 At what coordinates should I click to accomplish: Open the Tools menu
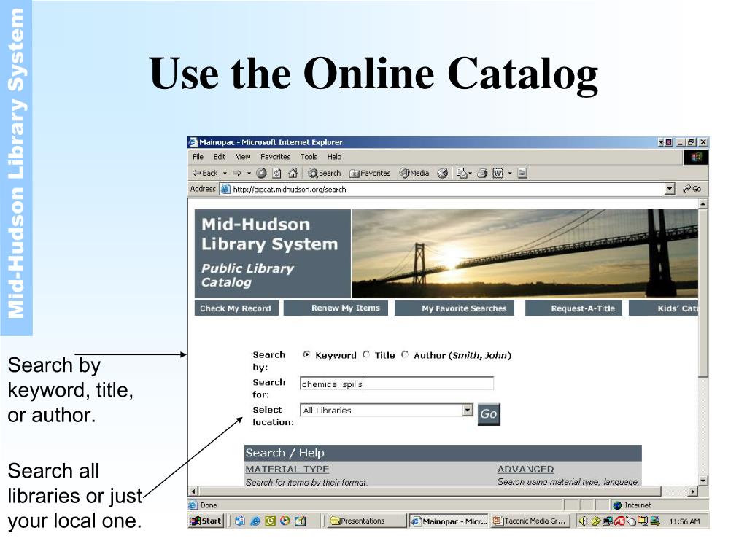pyautogui.click(x=309, y=157)
